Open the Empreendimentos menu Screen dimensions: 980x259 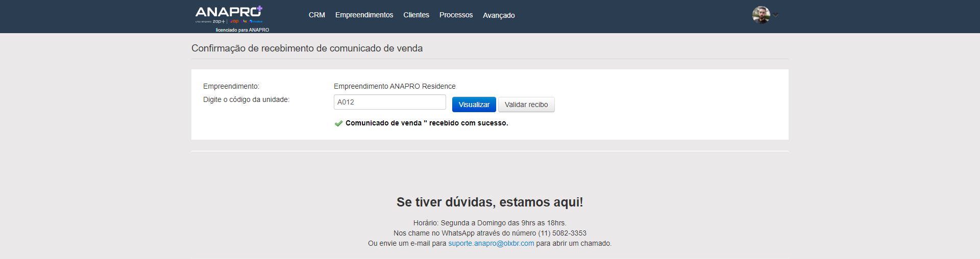364,15
